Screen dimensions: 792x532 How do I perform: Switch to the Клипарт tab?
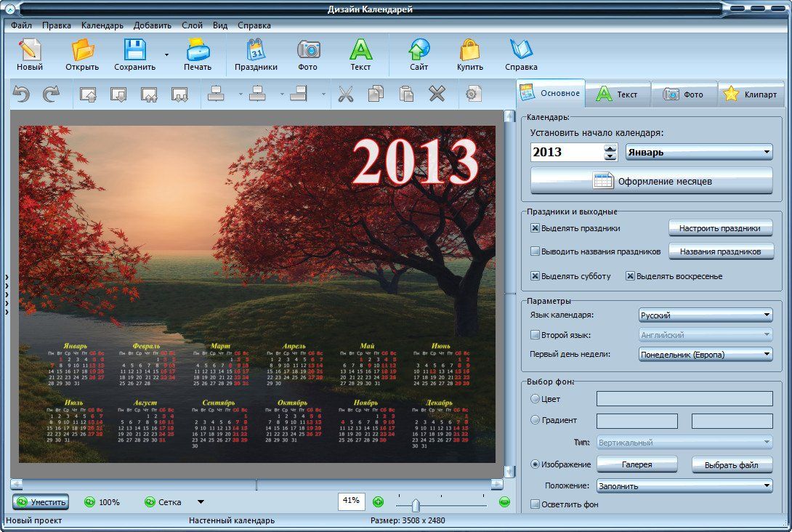pyautogui.click(x=752, y=94)
